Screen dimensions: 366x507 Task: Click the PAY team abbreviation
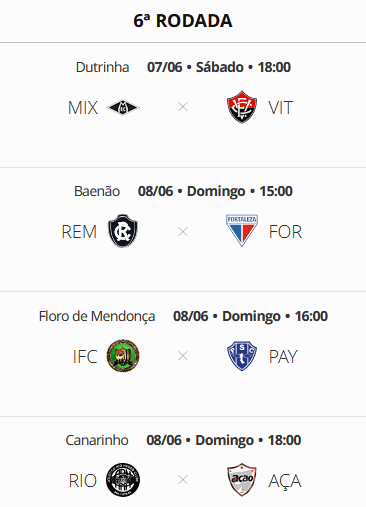(x=283, y=357)
